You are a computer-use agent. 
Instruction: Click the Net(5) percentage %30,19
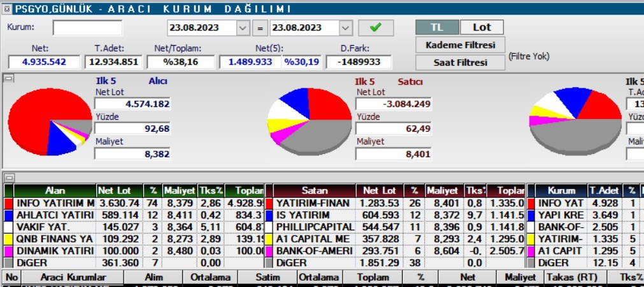(302, 62)
